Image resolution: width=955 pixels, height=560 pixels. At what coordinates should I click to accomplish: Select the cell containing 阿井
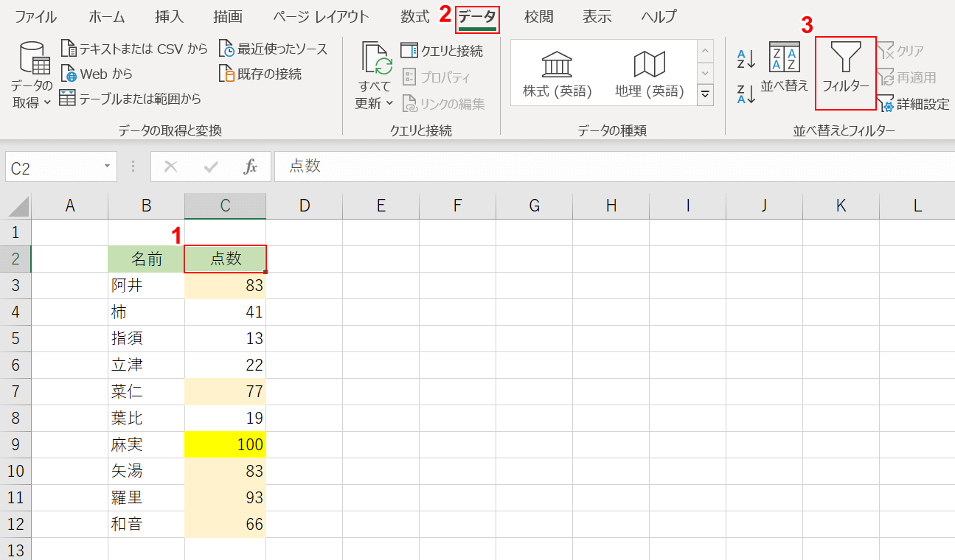pyautogui.click(x=146, y=286)
